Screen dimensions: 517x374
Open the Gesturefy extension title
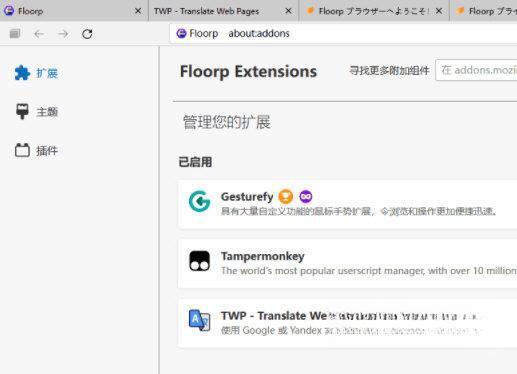click(247, 197)
